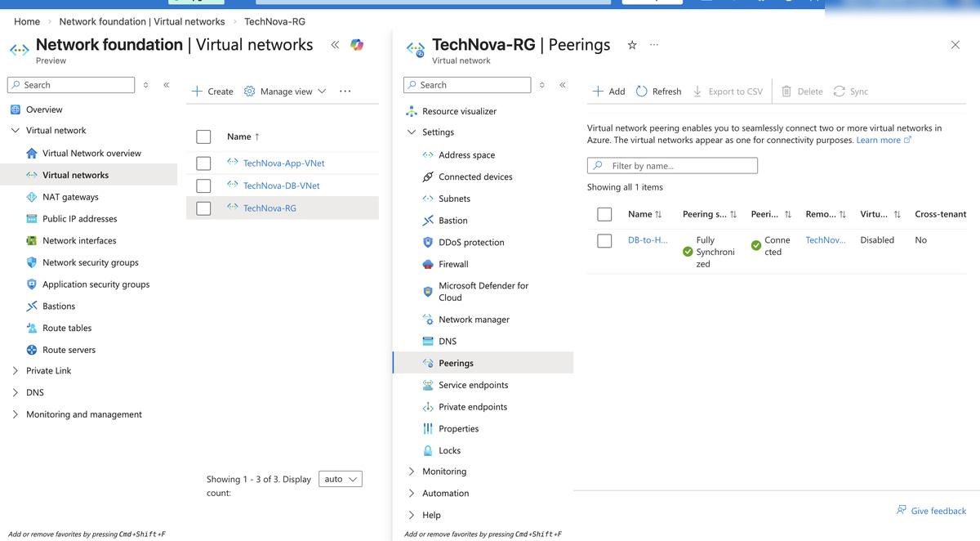
Task: Go to Home in the breadcrumb
Action: 27,21
